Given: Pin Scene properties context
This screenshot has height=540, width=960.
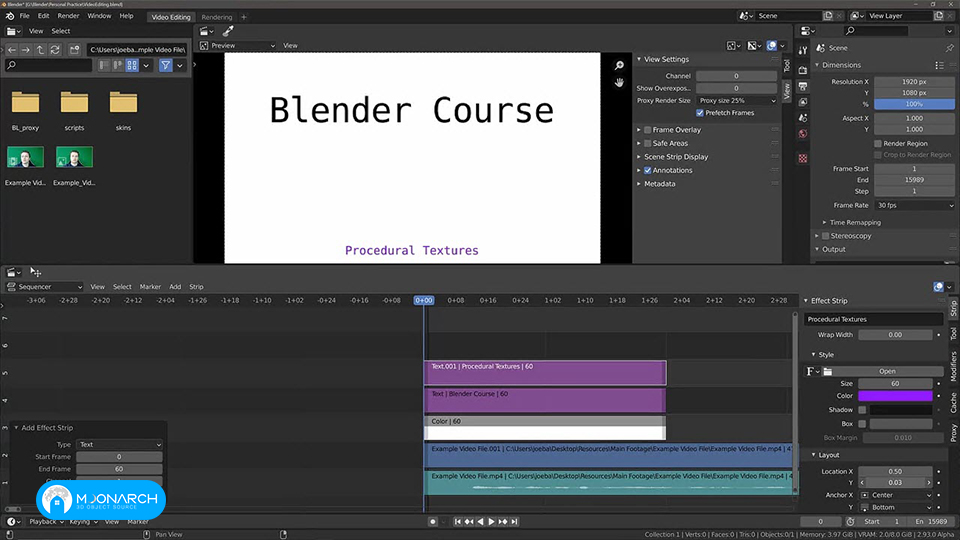Looking at the screenshot, I should click(x=949, y=48).
